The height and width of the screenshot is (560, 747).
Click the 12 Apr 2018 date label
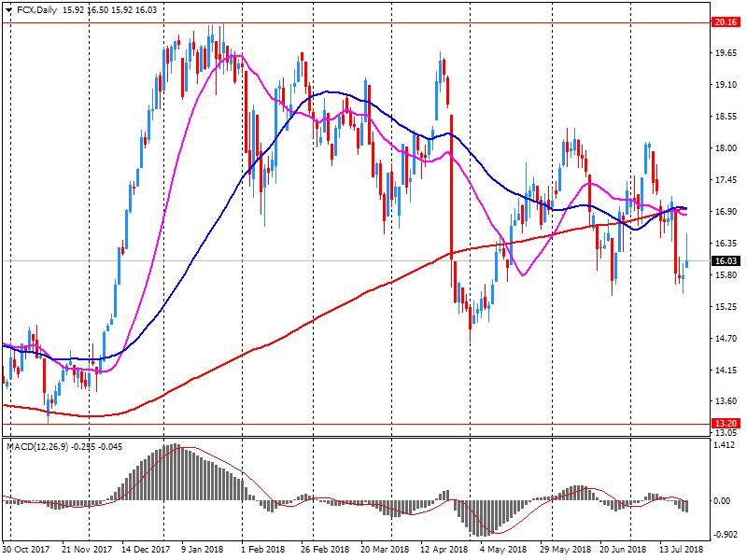pos(444,550)
